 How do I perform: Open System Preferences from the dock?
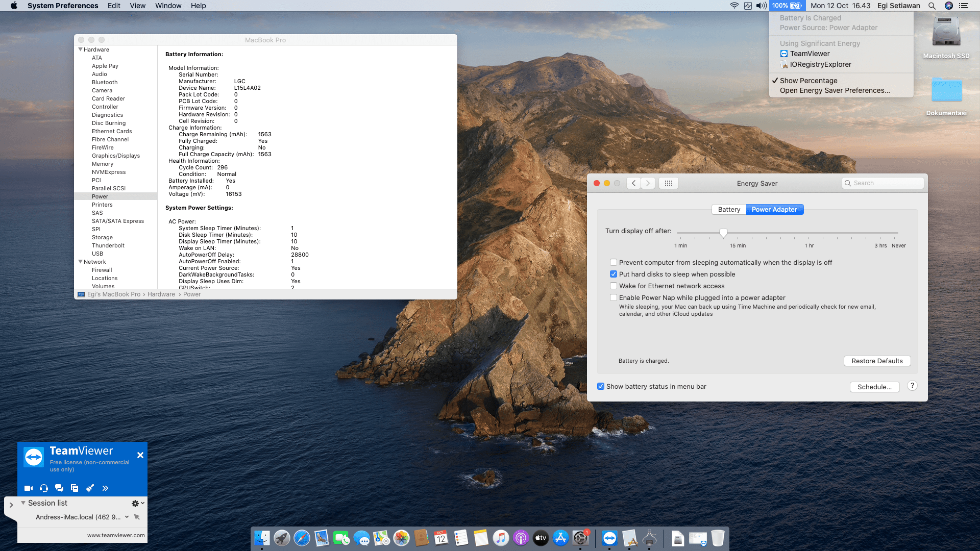tap(580, 538)
